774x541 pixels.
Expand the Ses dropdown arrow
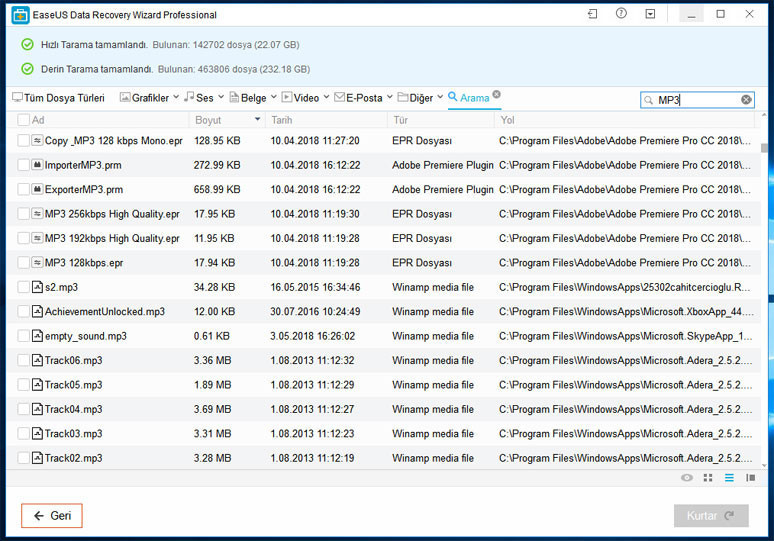click(x=221, y=97)
